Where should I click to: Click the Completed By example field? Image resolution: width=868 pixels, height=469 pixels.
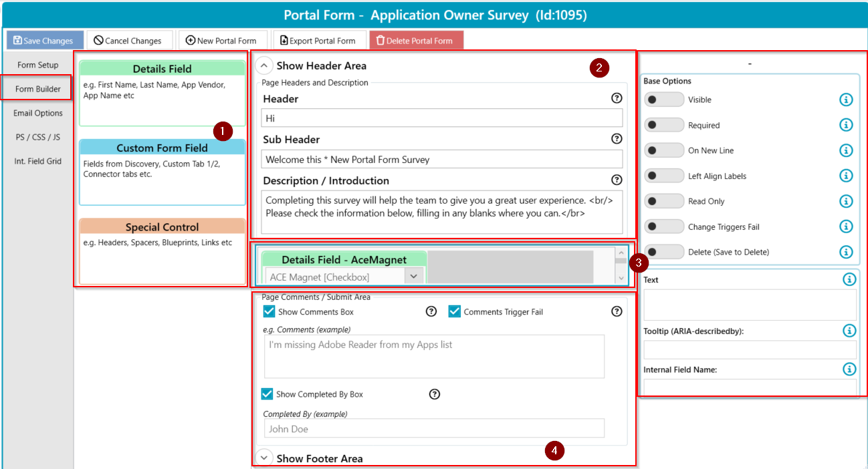[434, 428]
